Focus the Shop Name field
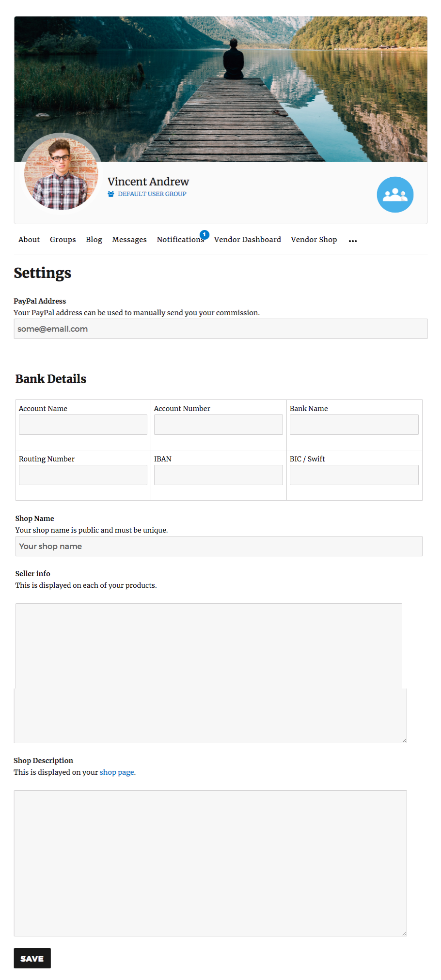441x980 pixels. tap(219, 546)
